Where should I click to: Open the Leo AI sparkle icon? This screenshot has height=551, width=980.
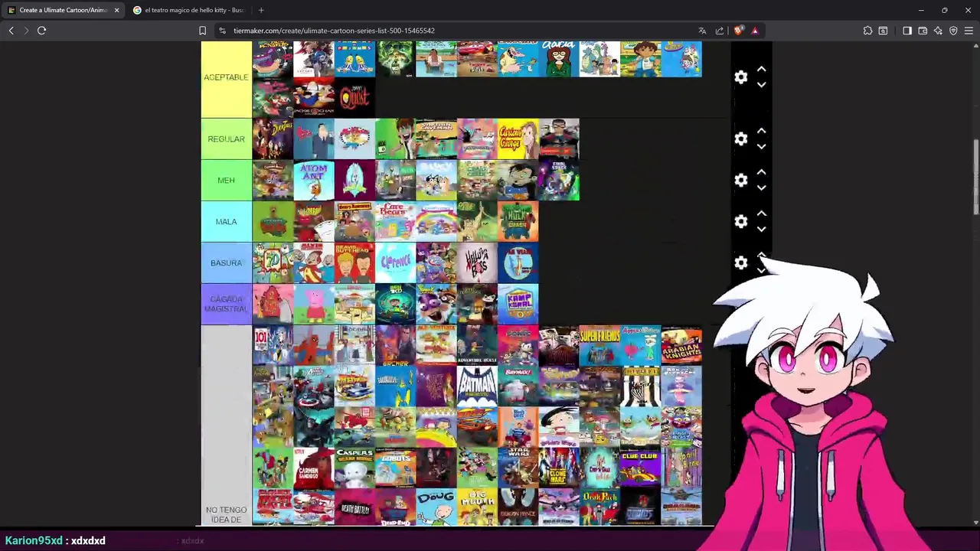click(938, 31)
